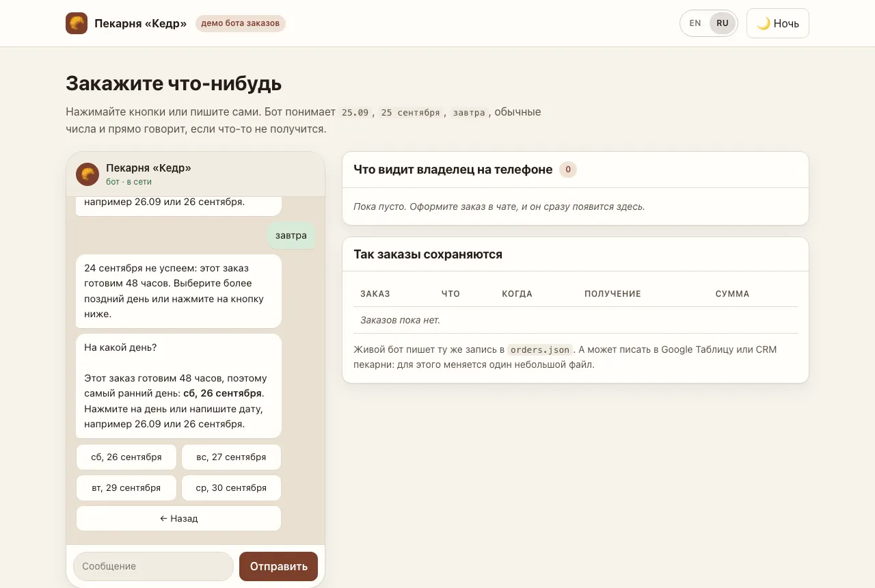
Task: Click the Так заказы сохраняются heading
Action: 428,254
